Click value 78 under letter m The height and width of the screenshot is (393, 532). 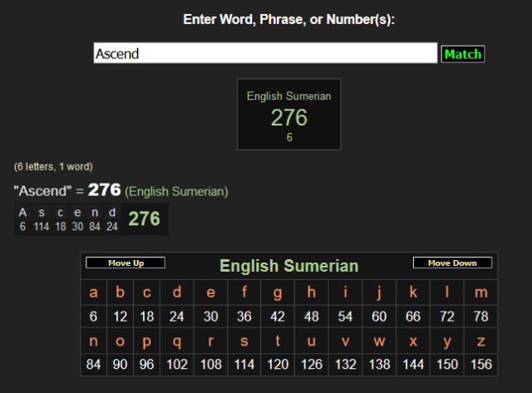pos(480,316)
